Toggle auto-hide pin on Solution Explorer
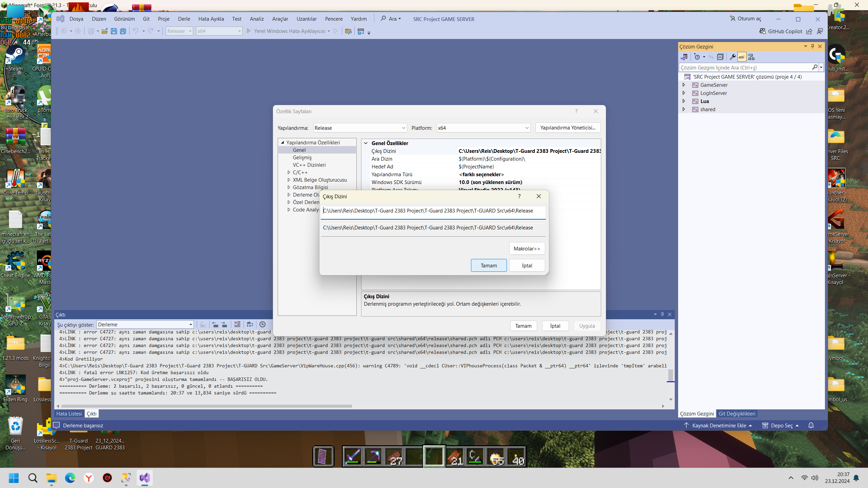Screen dimensions: 868x488 click(812, 46)
